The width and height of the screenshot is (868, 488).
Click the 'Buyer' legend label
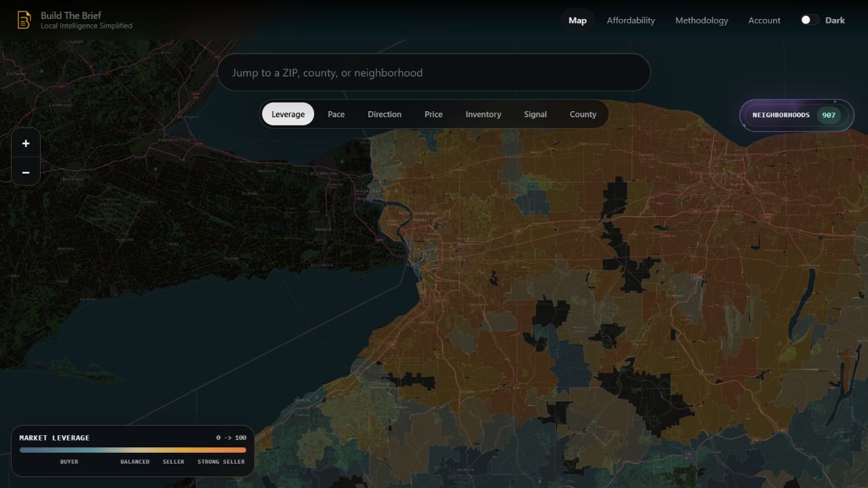(69, 462)
